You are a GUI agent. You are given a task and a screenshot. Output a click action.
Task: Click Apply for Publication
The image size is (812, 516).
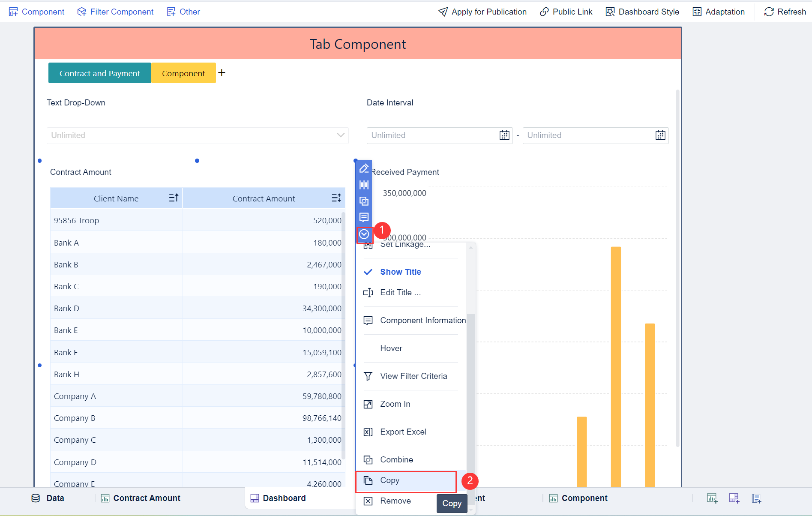pos(482,12)
